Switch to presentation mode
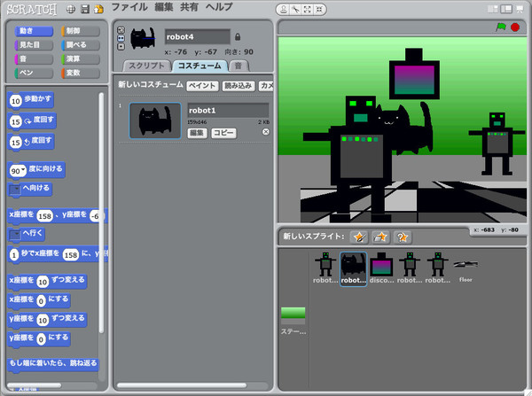The height and width of the screenshot is (396, 532). (520, 9)
